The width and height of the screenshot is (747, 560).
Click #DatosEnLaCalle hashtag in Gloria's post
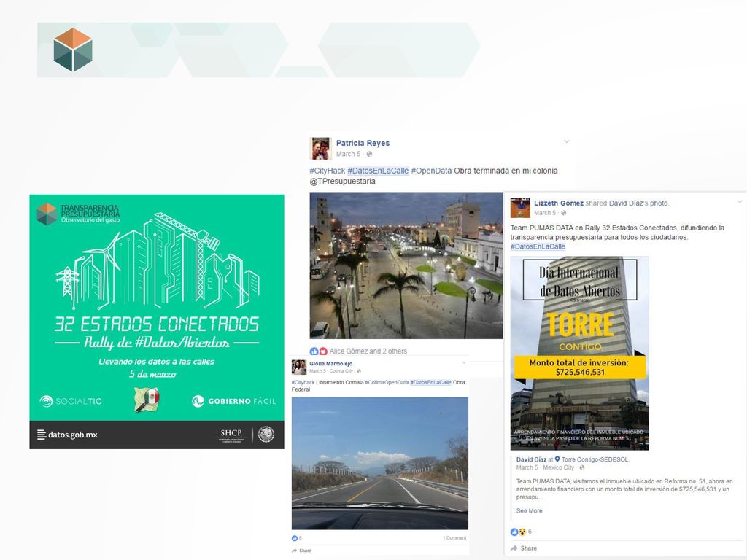tap(430, 382)
